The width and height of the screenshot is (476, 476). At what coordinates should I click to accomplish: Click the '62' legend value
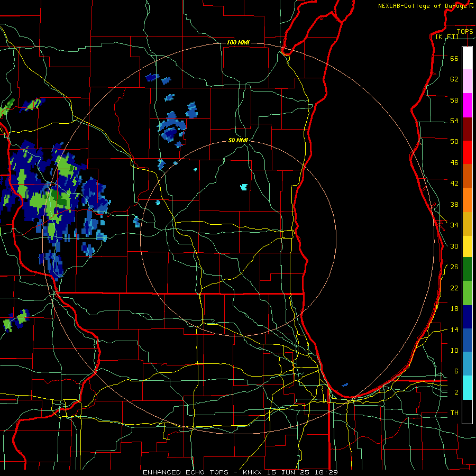[x=454, y=79]
